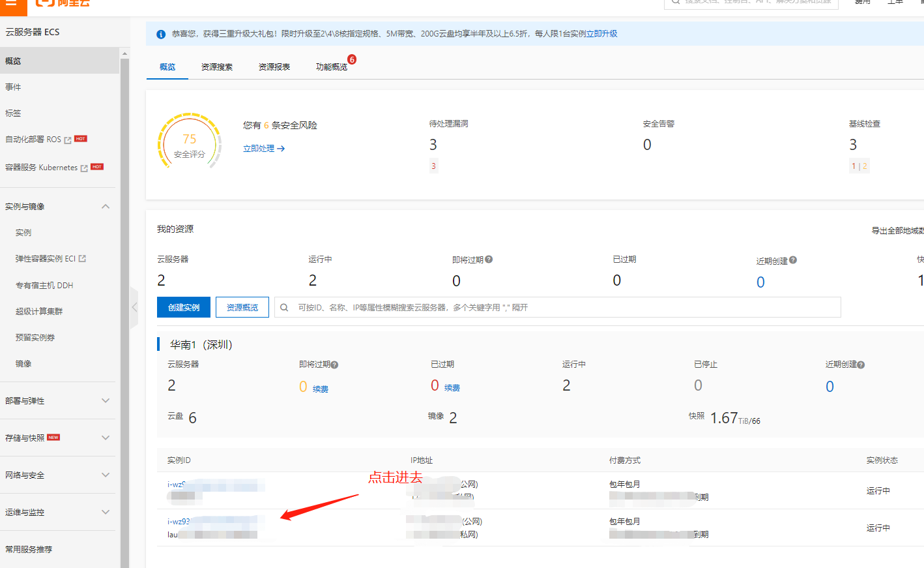Click the notification badge 6 on 功能概览
Image resolution: width=924 pixels, height=568 pixels.
(x=352, y=59)
